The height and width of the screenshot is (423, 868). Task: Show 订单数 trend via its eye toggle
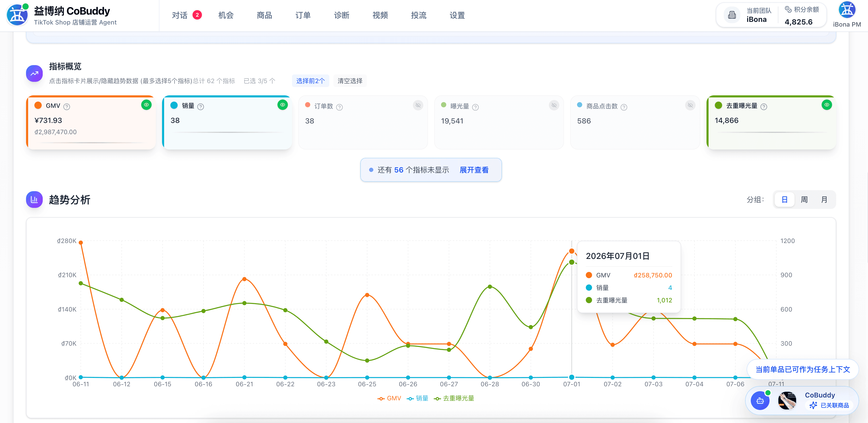(x=418, y=105)
